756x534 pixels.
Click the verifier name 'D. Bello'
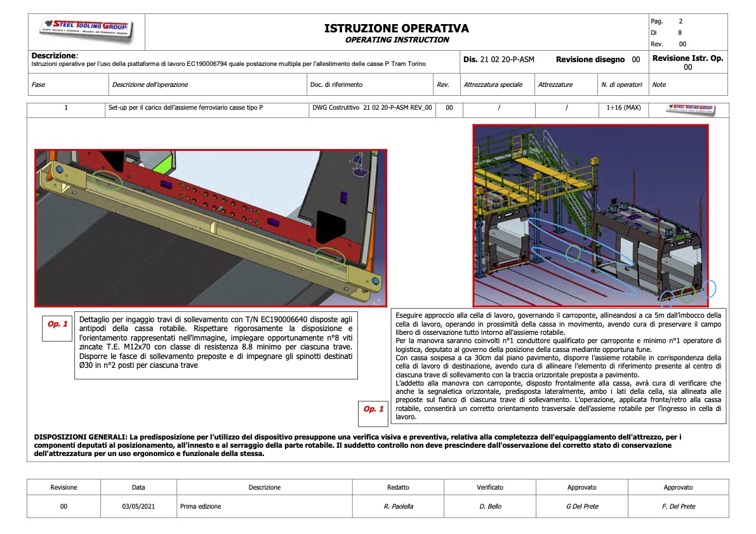(490, 507)
